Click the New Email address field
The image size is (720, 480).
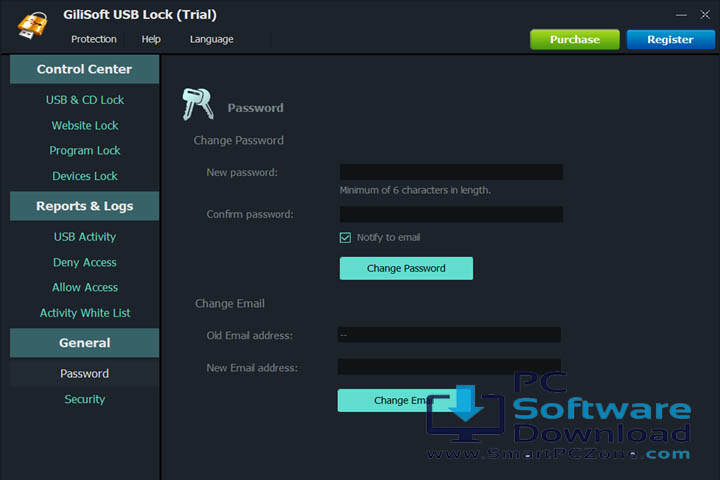coord(449,367)
